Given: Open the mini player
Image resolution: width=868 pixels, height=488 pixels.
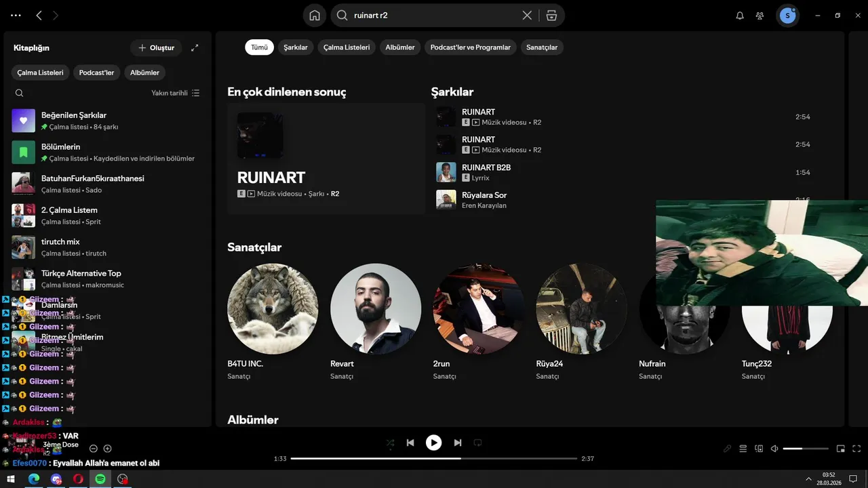Looking at the screenshot, I should point(841,449).
